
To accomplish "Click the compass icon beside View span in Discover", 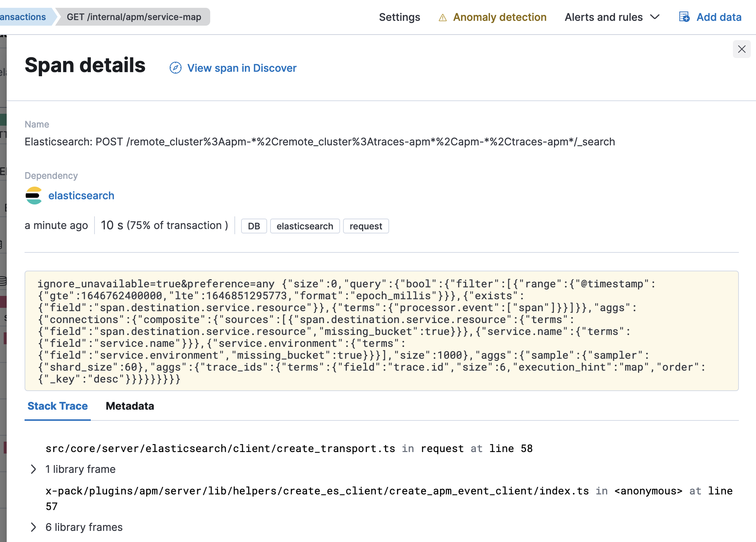I will tap(175, 68).
